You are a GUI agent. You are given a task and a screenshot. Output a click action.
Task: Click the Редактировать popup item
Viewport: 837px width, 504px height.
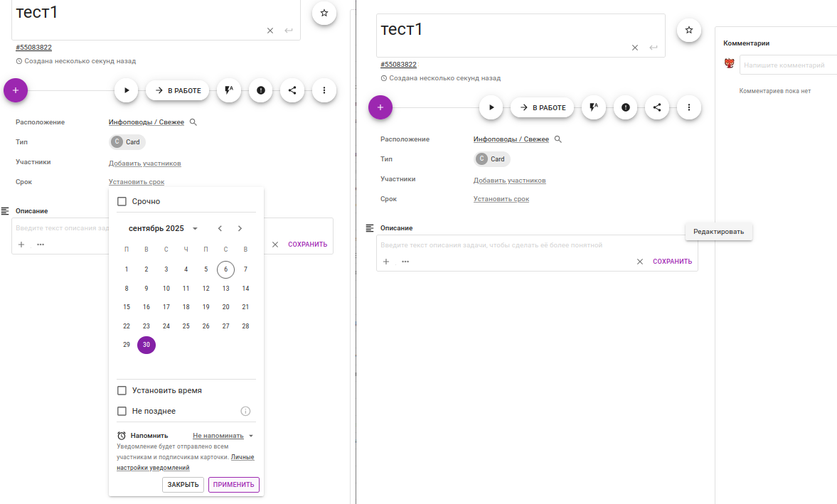point(718,232)
